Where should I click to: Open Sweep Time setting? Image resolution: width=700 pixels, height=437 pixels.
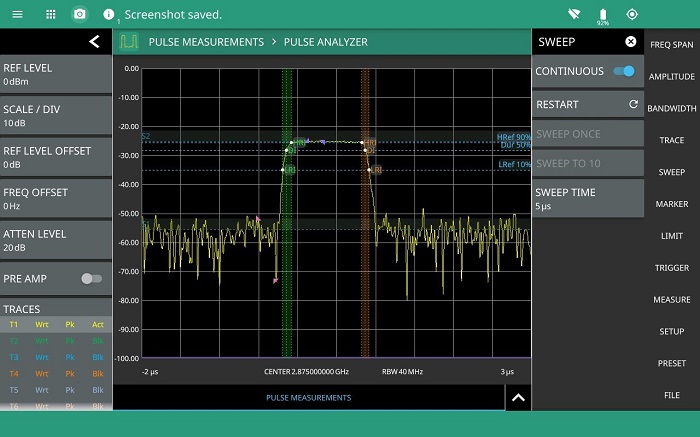pos(588,199)
